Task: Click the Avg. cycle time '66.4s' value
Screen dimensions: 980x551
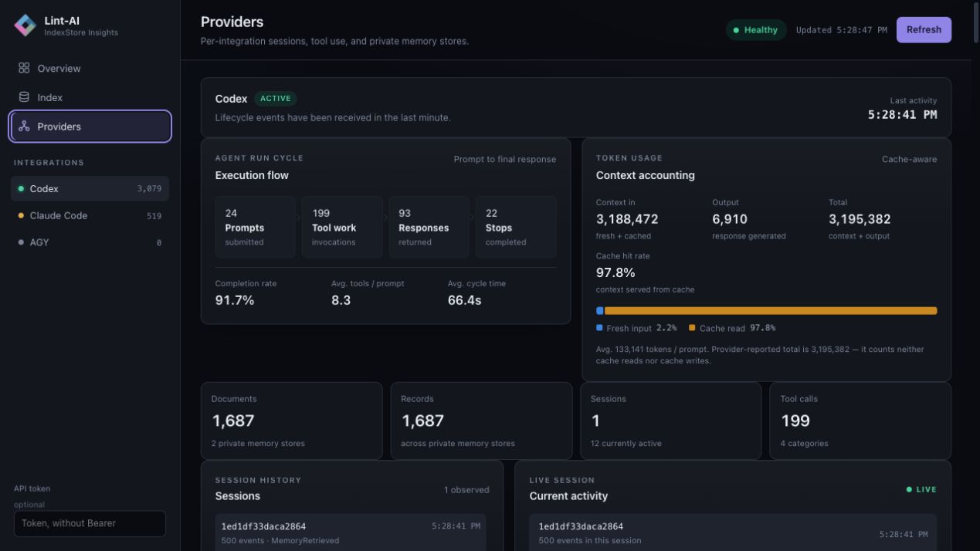Action: click(464, 300)
